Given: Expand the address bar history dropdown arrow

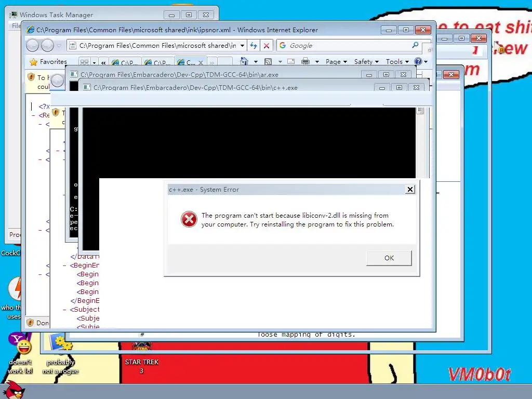Looking at the screenshot, I should pyautogui.click(x=242, y=46).
